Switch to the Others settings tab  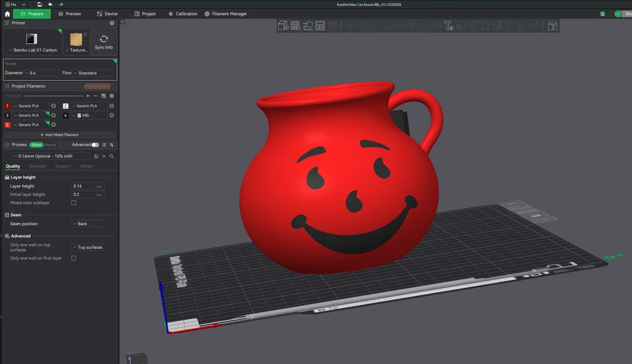point(87,167)
